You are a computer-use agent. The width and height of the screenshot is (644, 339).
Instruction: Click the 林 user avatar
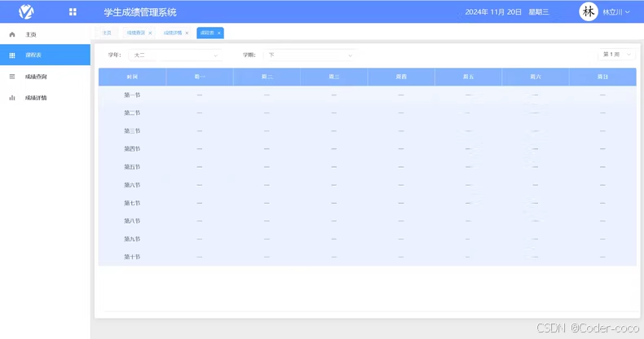(588, 12)
